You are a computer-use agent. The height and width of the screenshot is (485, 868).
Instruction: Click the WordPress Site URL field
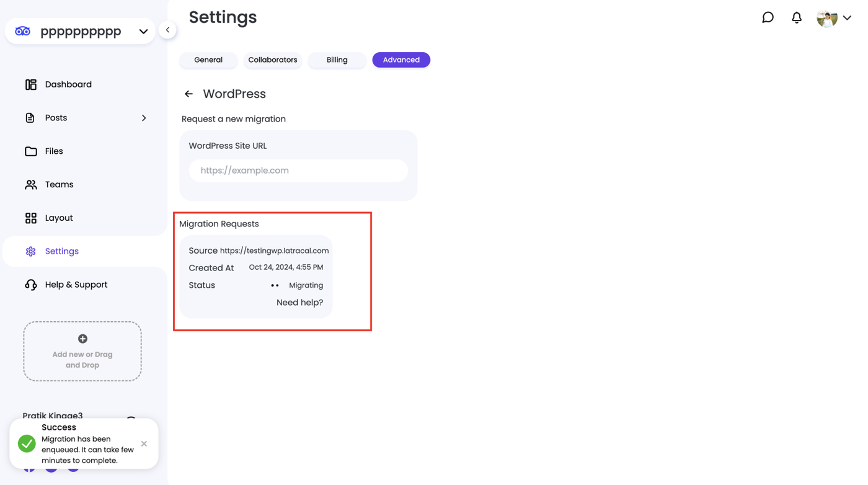coord(298,171)
